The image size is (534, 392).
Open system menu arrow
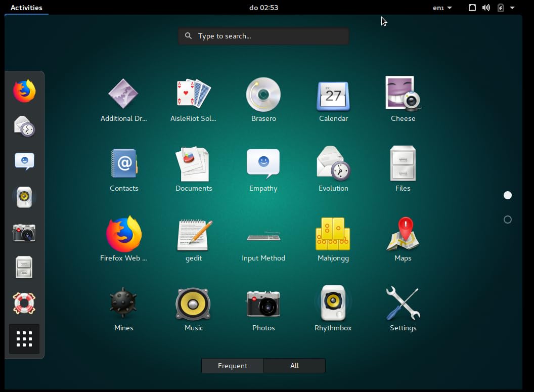tap(512, 8)
